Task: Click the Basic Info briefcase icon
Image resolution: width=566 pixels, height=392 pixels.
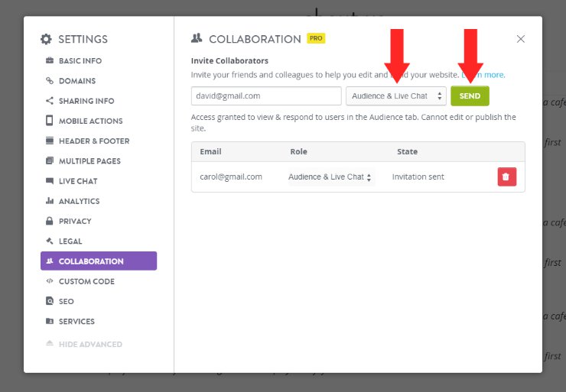Action: pyautogui.click(x=50, y=60)
